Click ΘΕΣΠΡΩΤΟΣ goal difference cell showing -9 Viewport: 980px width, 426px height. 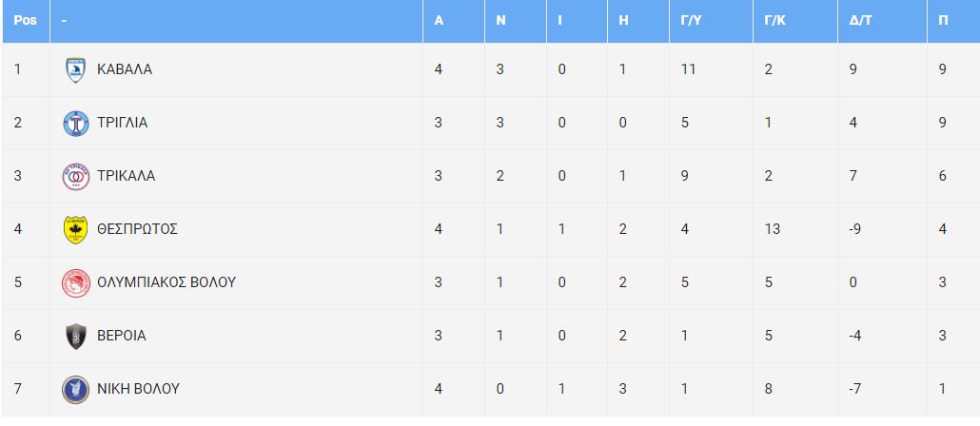pyautogui.click(x=857, y=229)
